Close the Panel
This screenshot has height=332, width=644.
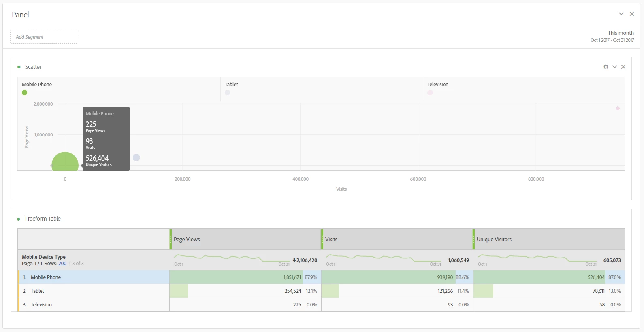(x=632, y=14)
